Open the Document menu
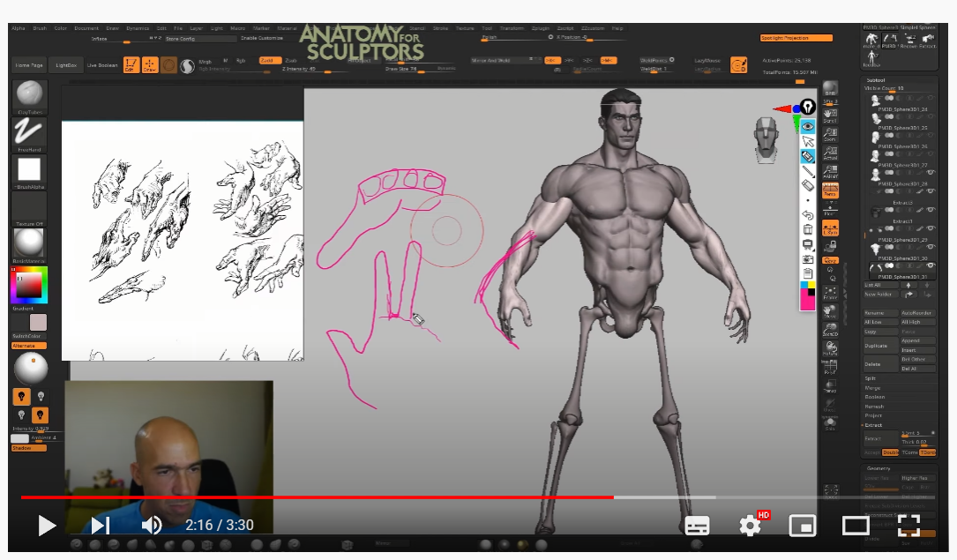The height and width of the screenshot is (560, 957). point(86,28)
